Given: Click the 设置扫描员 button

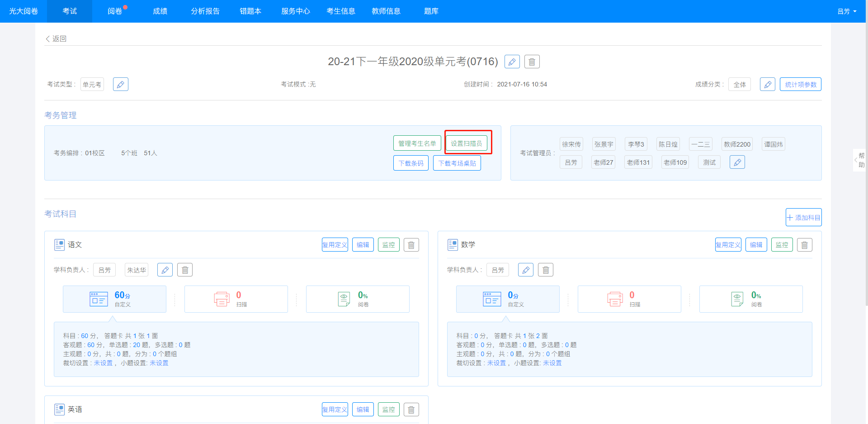Looking at the screenshot, I should coord(466,143).
